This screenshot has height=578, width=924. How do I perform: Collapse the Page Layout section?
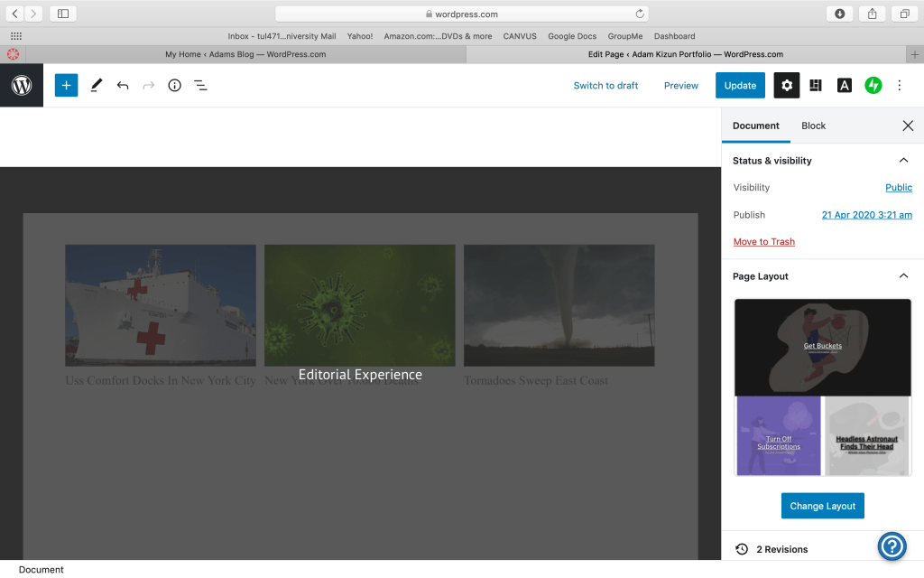pyautogui.click(x=903, y=276)
